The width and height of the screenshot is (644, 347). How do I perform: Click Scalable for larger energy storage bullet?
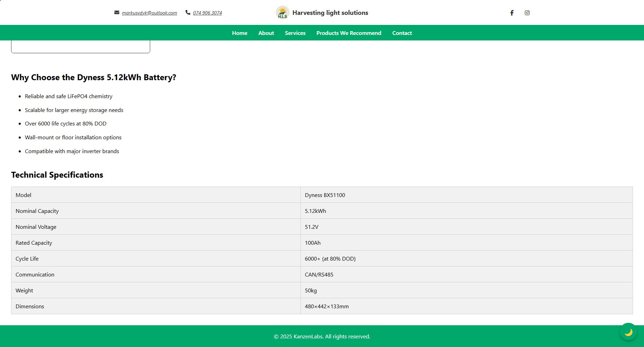[x=74, y=110]
